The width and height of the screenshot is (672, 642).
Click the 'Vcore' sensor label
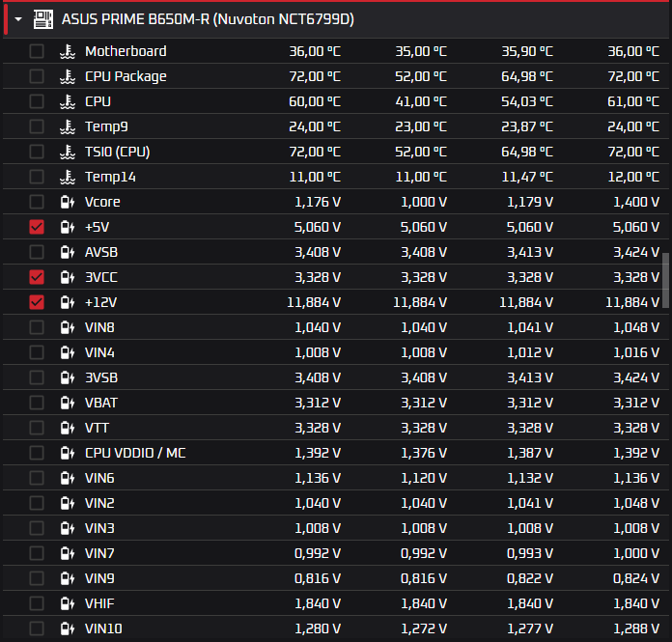(x=102, y=202)
